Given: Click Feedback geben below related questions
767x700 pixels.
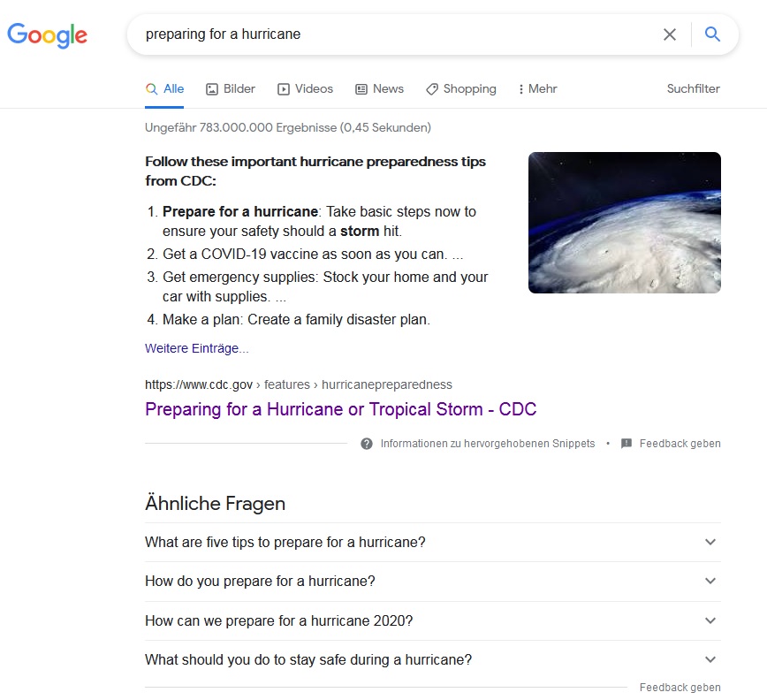Looking at the screenshot, I should [x=680, y=687].
